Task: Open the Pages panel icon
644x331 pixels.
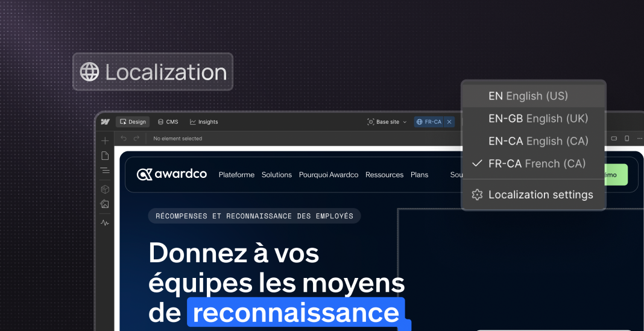Action: click(x=105, y=156)
